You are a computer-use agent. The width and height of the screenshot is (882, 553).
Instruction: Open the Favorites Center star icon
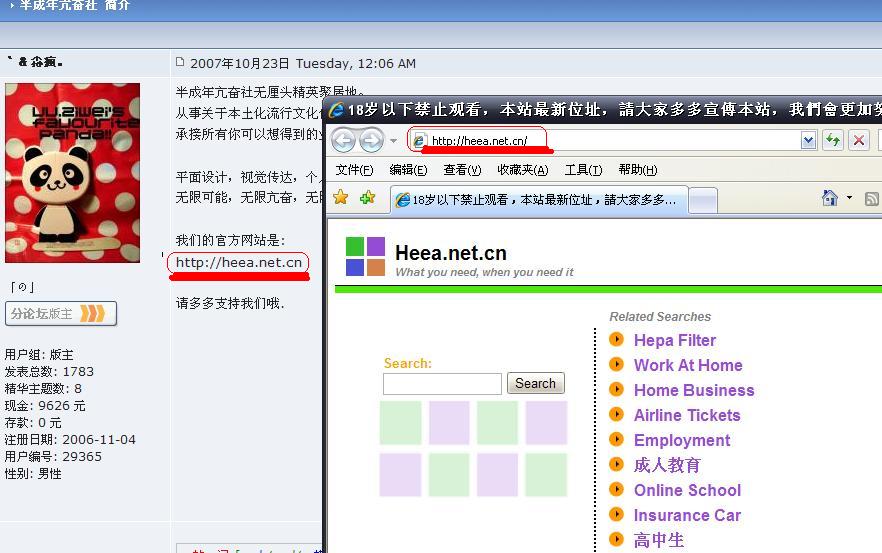[341, 198]
